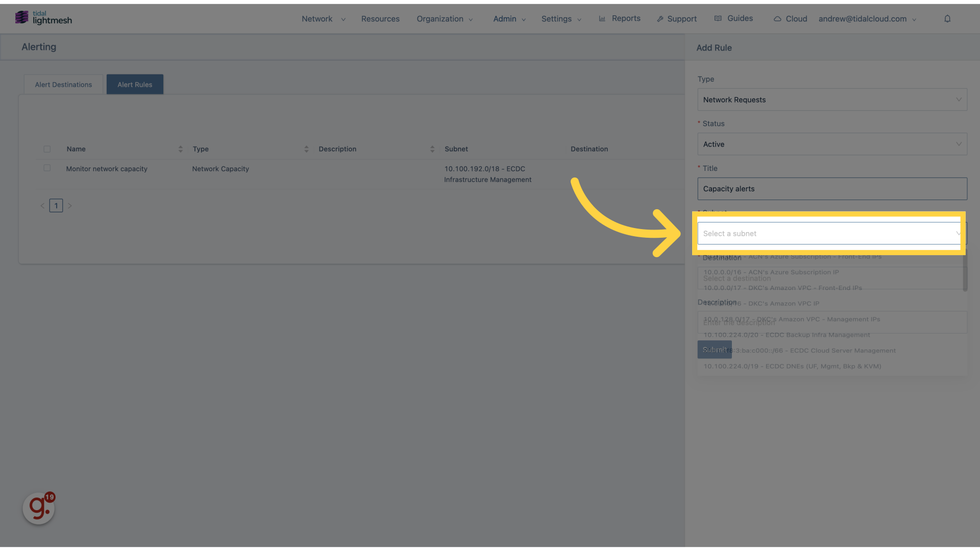
Task: Click the 10.100.192.0/18 ECDC subnet cell
Action: 487,174
